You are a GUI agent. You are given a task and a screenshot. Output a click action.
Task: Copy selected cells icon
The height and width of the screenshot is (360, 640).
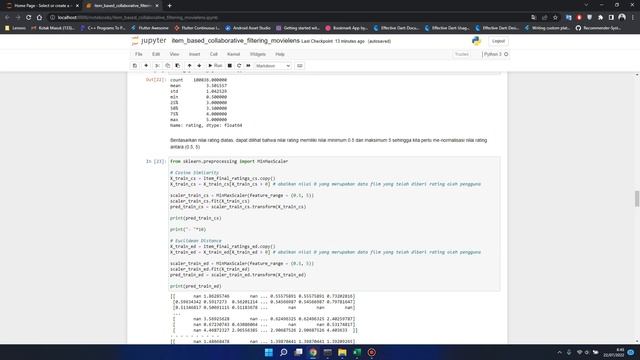(167, 66)
